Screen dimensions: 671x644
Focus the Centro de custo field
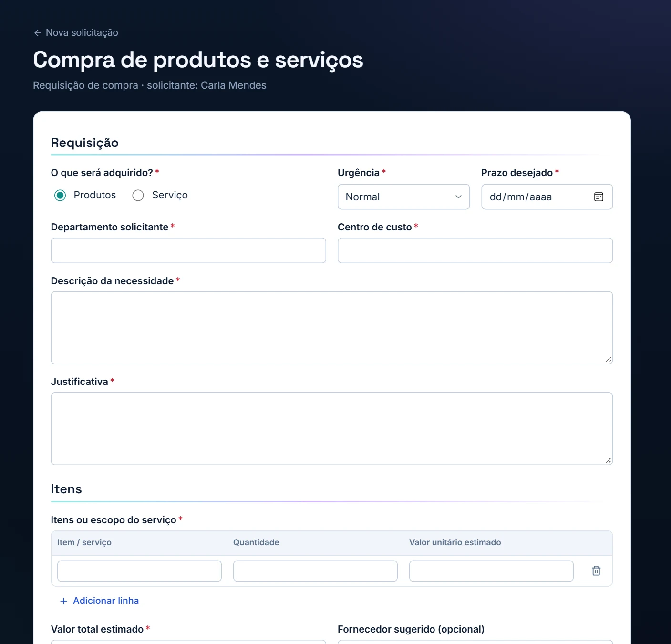pos(475,250)
